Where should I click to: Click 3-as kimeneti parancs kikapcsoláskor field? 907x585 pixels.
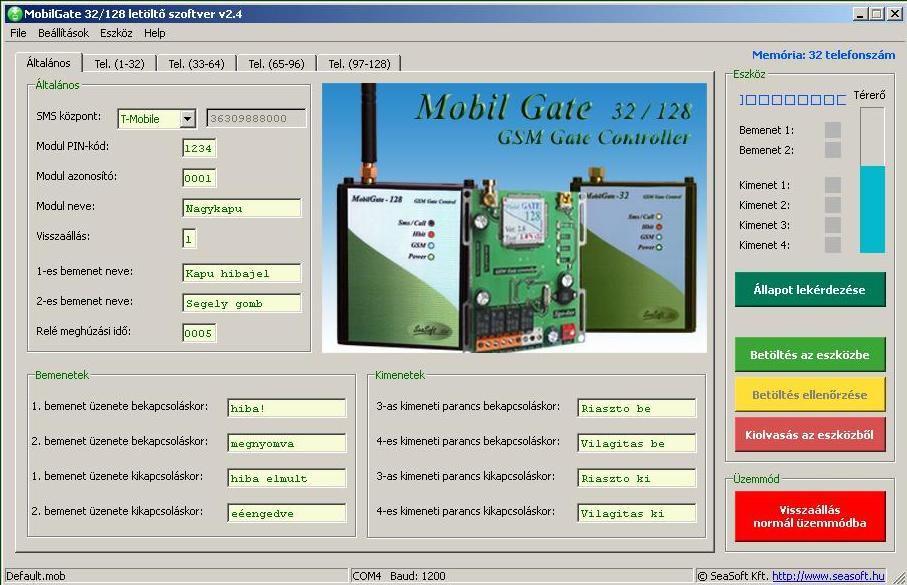tap(636, 478)
